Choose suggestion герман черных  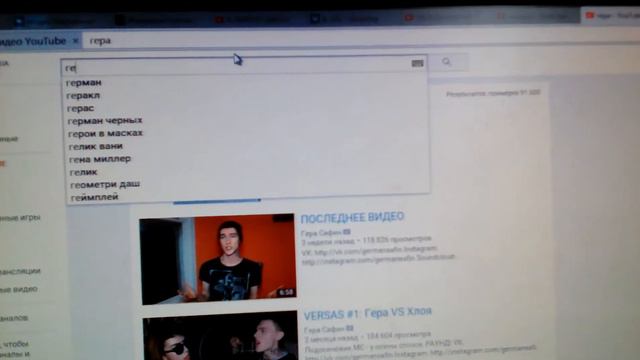coord(105,121)
